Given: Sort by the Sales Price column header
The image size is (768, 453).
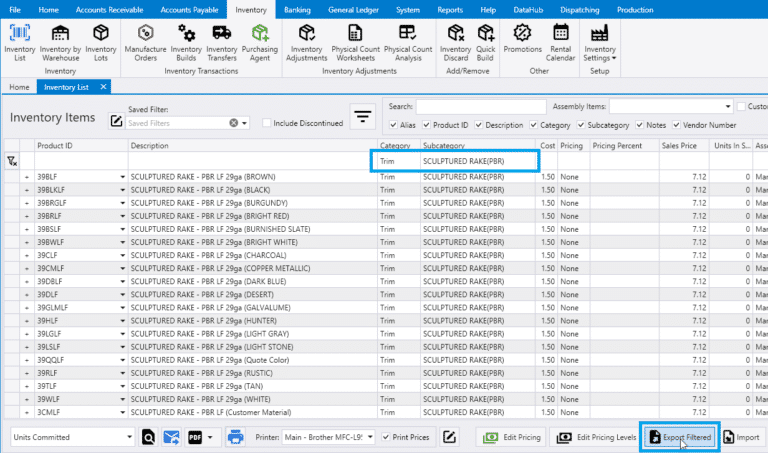Looking at the screenshot, I should (x=684, y=145).
